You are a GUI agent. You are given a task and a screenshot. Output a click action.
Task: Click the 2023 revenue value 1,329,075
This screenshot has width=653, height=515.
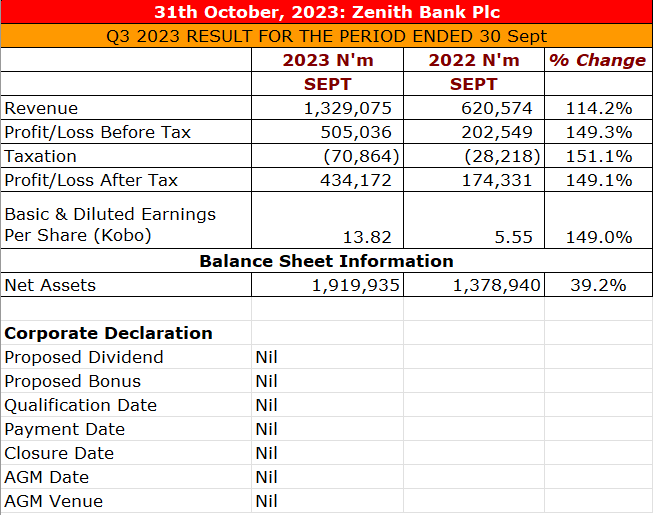click(x=347, y=108)
